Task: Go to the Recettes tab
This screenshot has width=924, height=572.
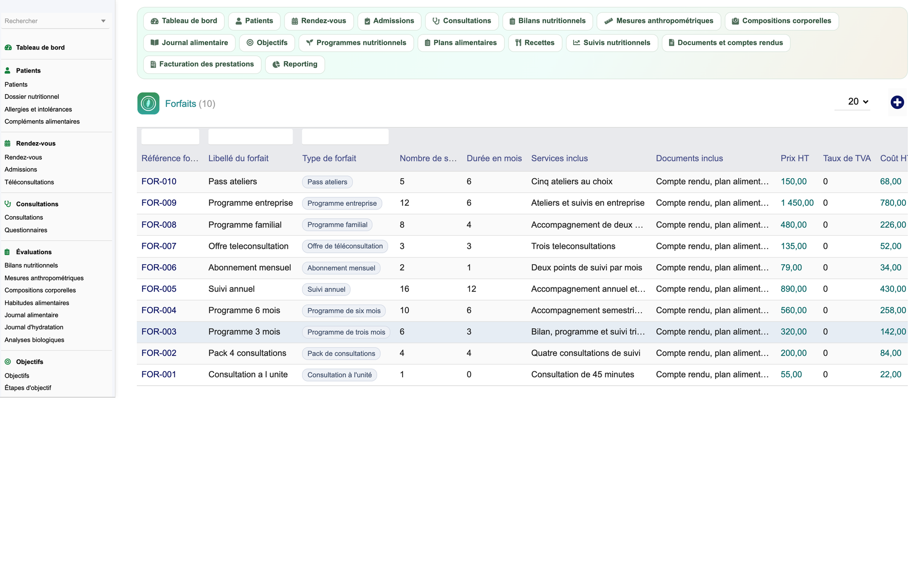Action: pos(535,43)
